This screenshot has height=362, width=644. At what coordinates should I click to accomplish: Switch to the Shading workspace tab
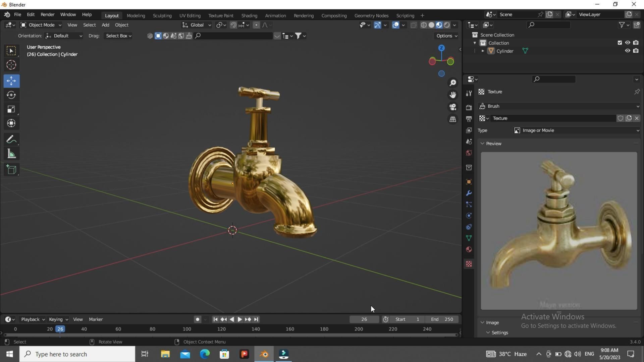(249, 16)
